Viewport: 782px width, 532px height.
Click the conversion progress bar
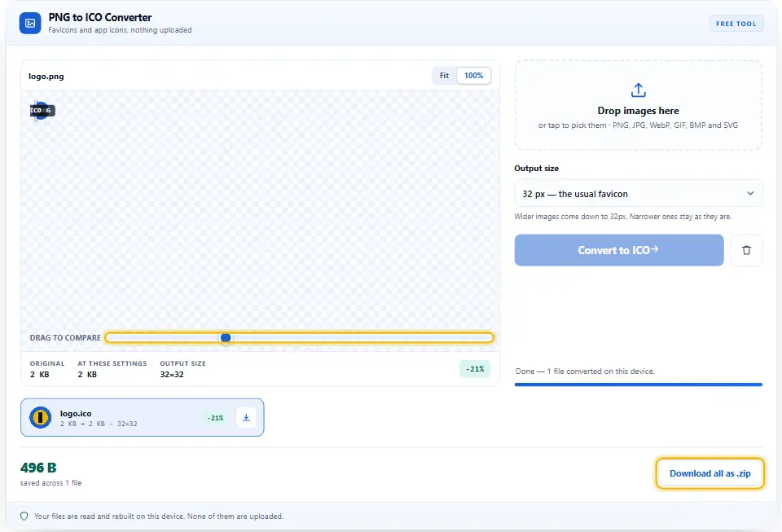pyautogui.click(x=638, y=385)
